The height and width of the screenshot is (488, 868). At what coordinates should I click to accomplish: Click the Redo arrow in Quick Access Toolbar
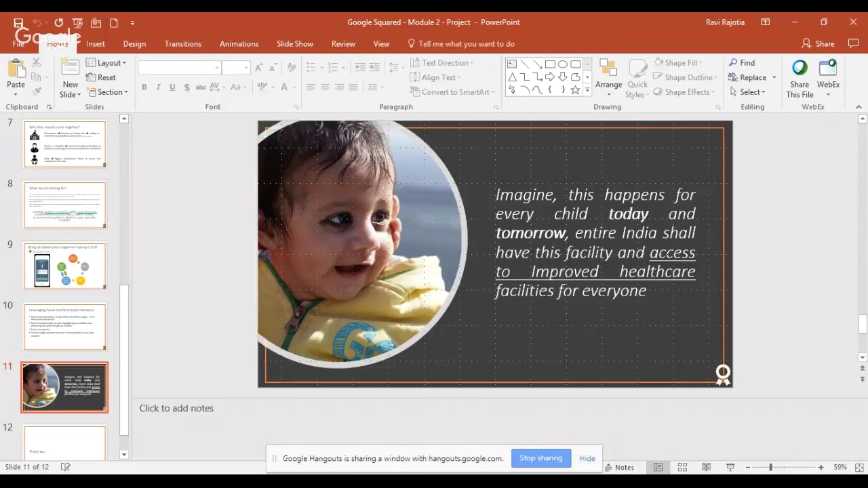coord(58,22)
